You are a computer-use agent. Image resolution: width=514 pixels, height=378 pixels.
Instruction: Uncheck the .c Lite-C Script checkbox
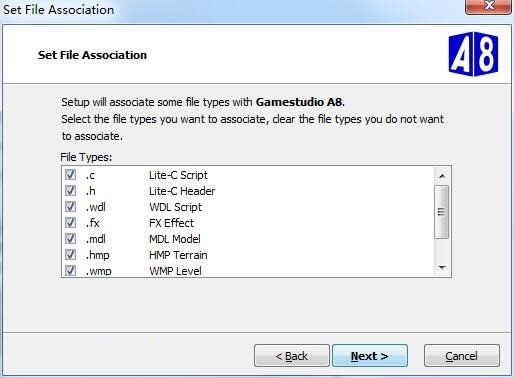coord(70,174)
